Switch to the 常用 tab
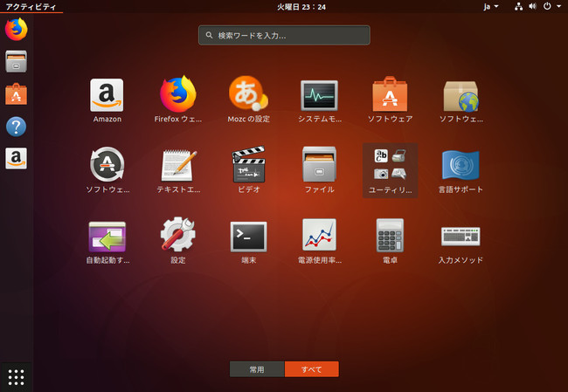The height and width of the screenshot is (392, 568). 257,369
